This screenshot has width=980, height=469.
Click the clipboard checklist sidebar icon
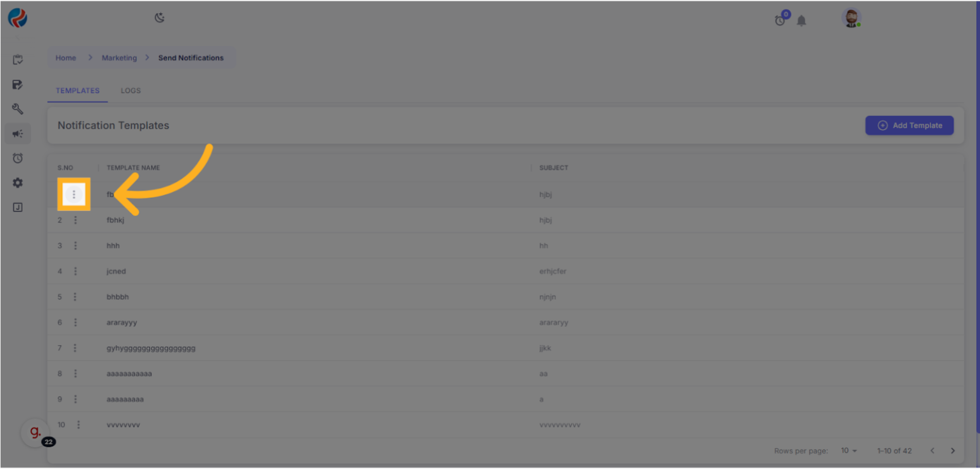[18, 60]
